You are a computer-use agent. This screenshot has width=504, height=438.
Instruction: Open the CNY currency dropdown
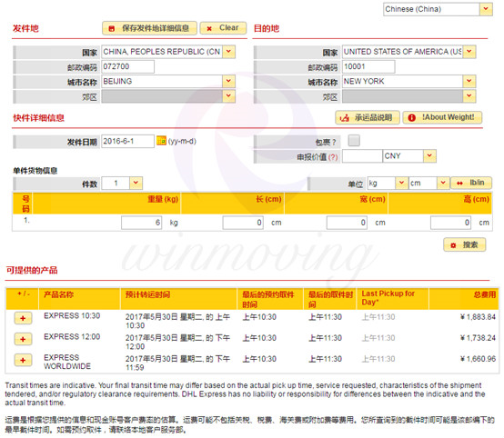[x=409, y=156]
